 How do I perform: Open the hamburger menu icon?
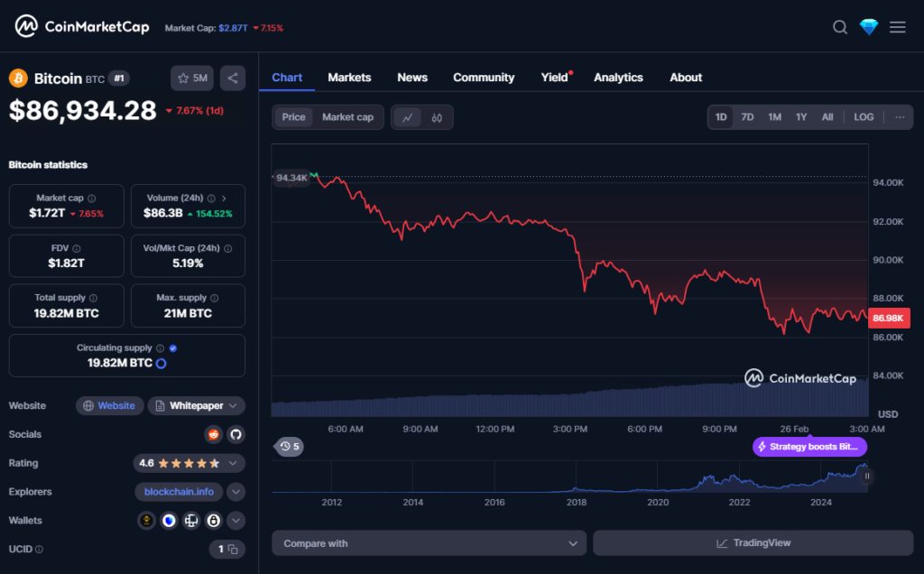point(898,27)
